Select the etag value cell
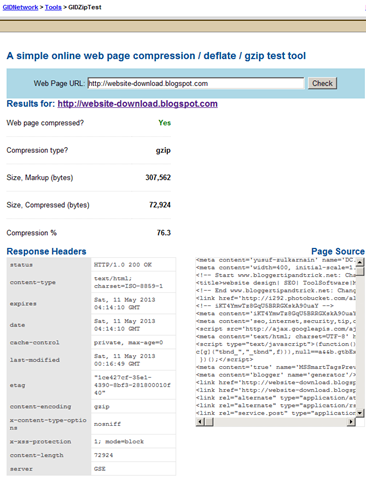The width and height of the screenshot is (366, 480). point(133,385)
